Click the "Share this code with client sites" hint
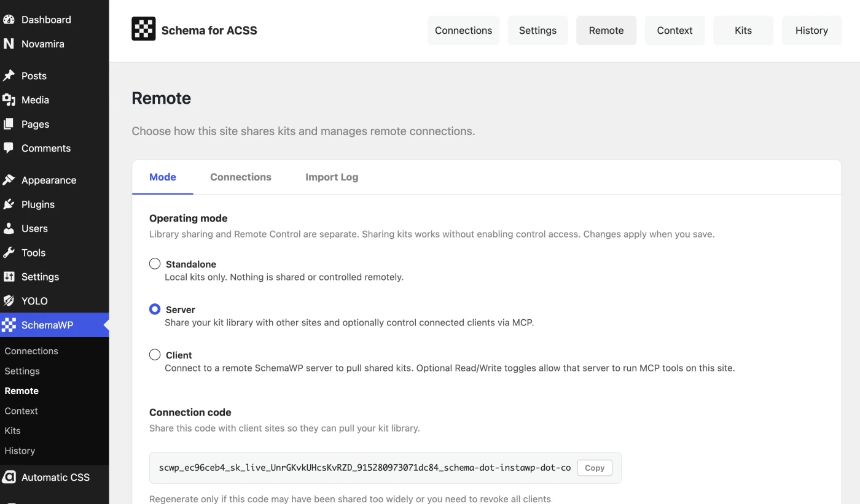This screenshot has width=860, height=504. [284, 428]
